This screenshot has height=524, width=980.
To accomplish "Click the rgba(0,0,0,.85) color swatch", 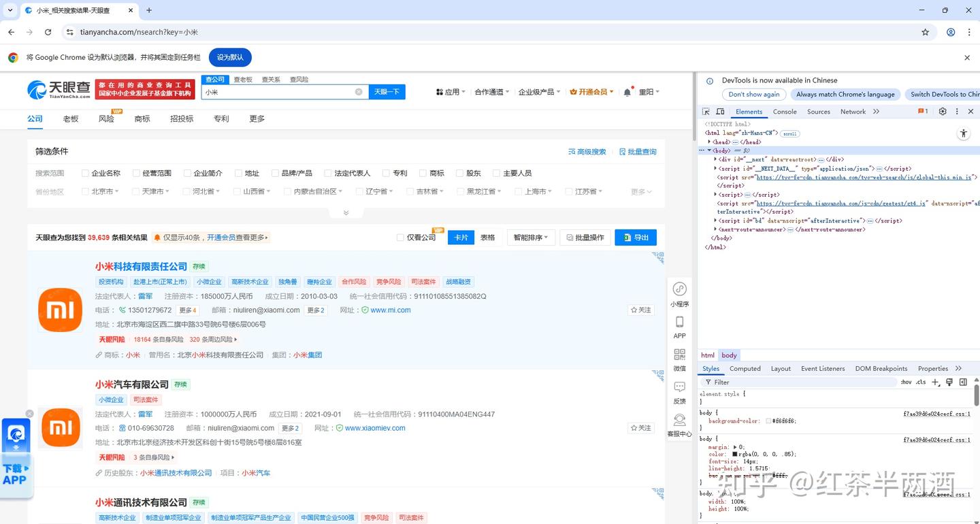I will pyautogui.click(x=735, y=454).
